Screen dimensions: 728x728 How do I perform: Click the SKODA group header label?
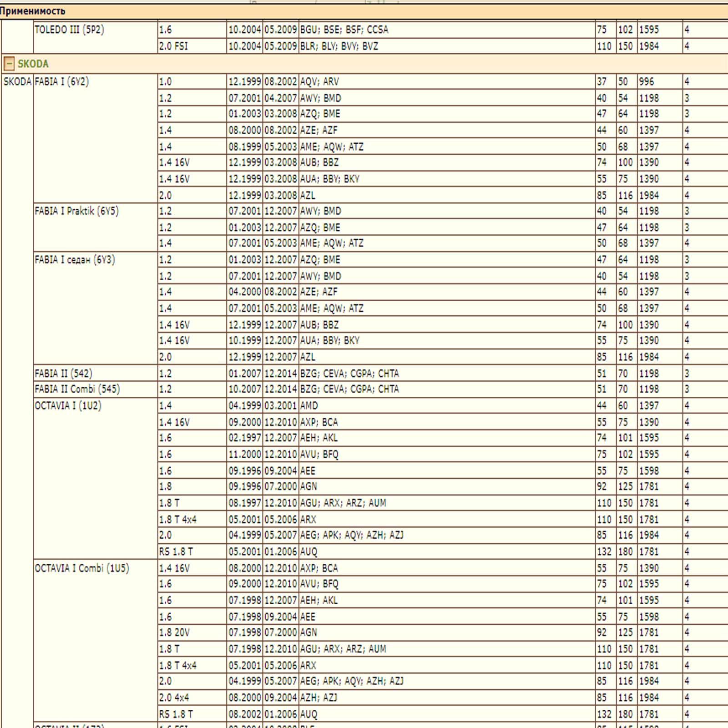(33, 64)
